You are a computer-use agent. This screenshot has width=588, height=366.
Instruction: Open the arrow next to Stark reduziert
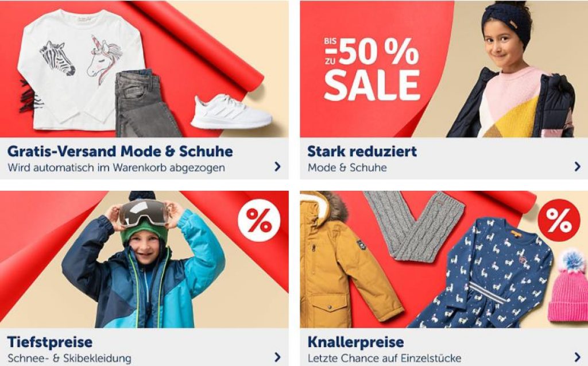(578, 166)
